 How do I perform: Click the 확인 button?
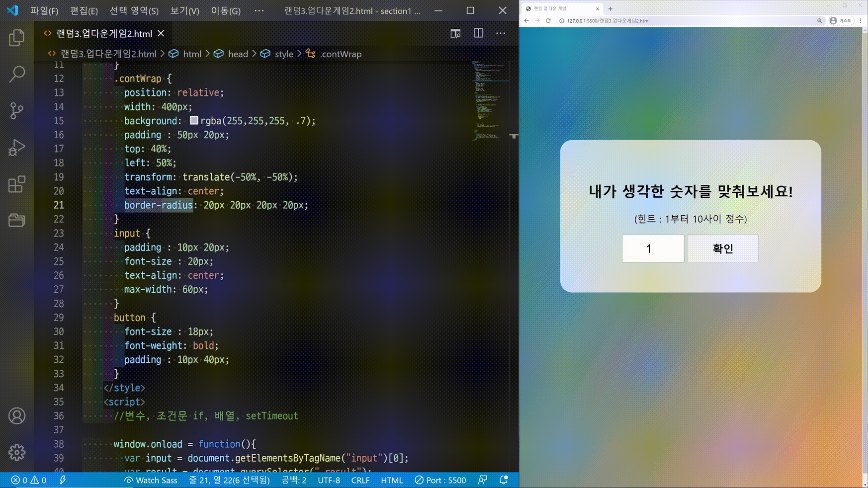coord(723,248)
